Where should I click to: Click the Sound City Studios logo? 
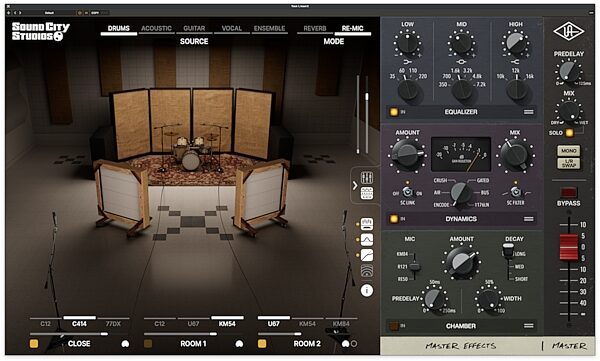click(x=41, y=31)
